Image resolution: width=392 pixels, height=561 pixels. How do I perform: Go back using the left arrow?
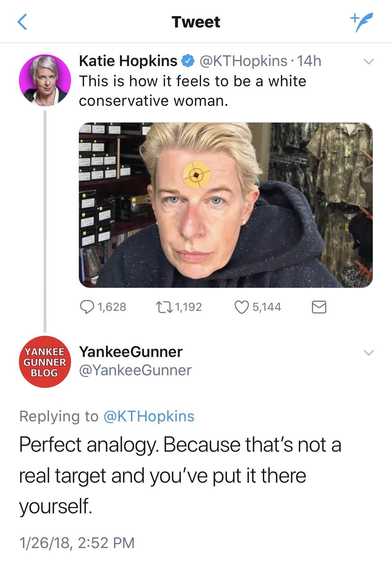point(22,22)
